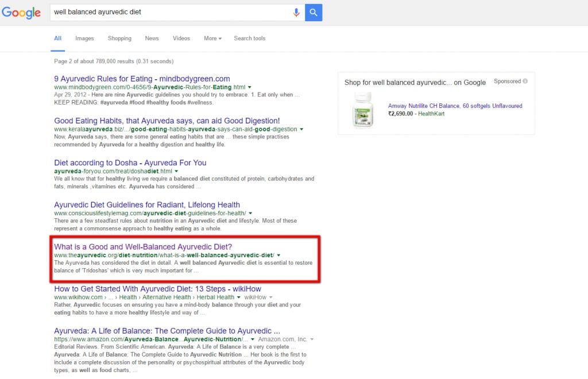
Task: Select the Videos tab
Action: tap(181, 38)
